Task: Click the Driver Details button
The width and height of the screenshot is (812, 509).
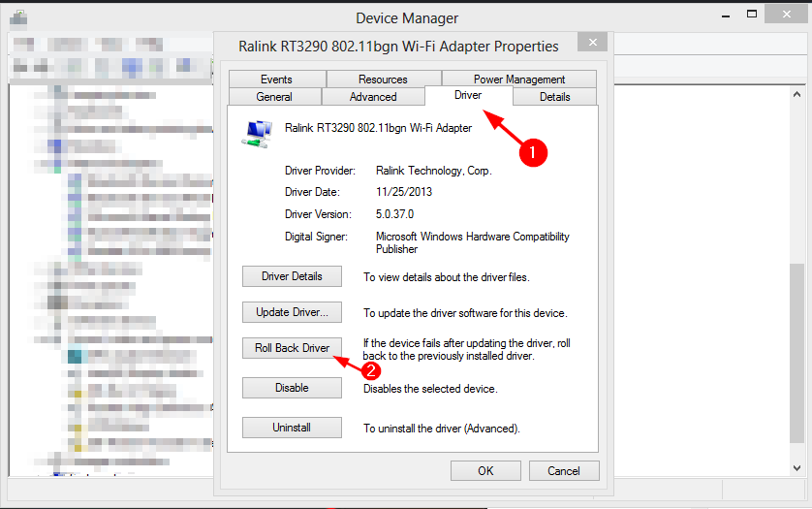Action: (292, 276)
